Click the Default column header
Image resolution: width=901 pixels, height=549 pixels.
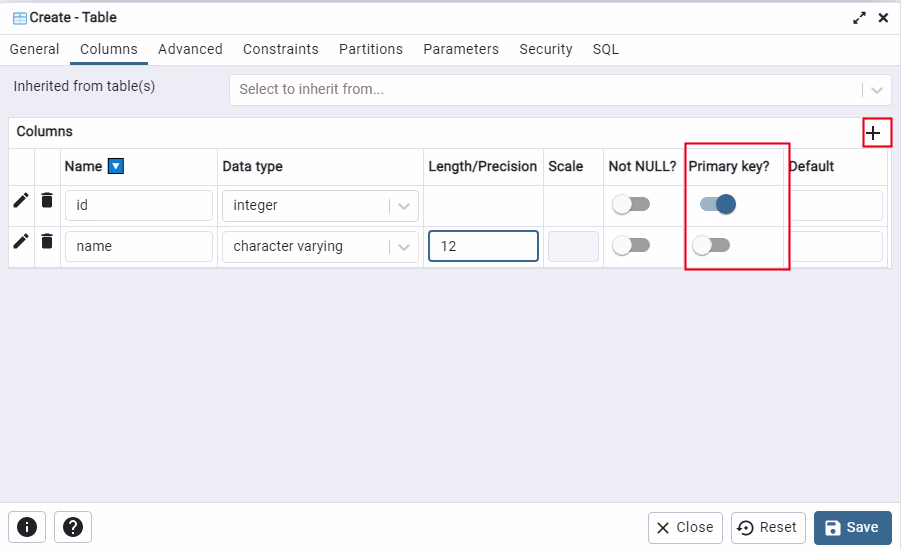[812, 167]
